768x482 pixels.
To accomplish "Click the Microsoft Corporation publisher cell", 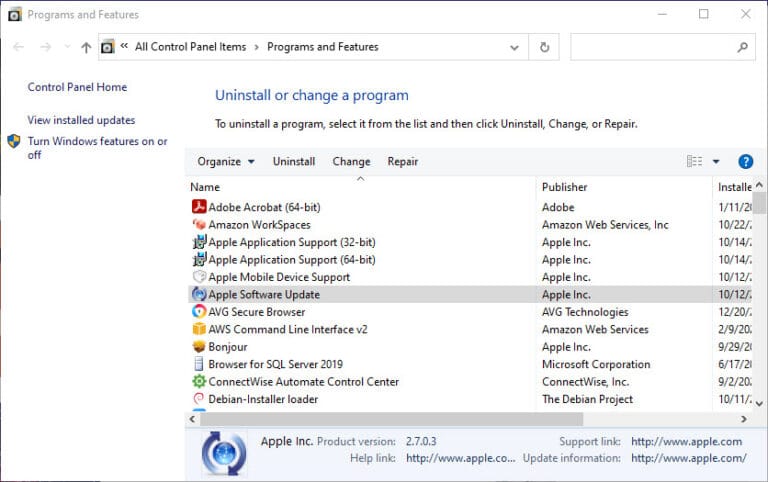I will (596, 364).
